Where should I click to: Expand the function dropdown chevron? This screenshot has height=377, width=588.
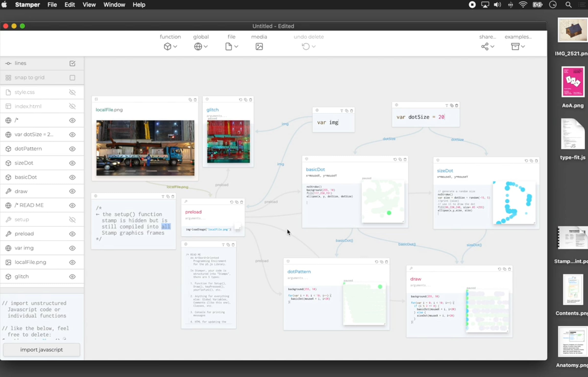175,46
